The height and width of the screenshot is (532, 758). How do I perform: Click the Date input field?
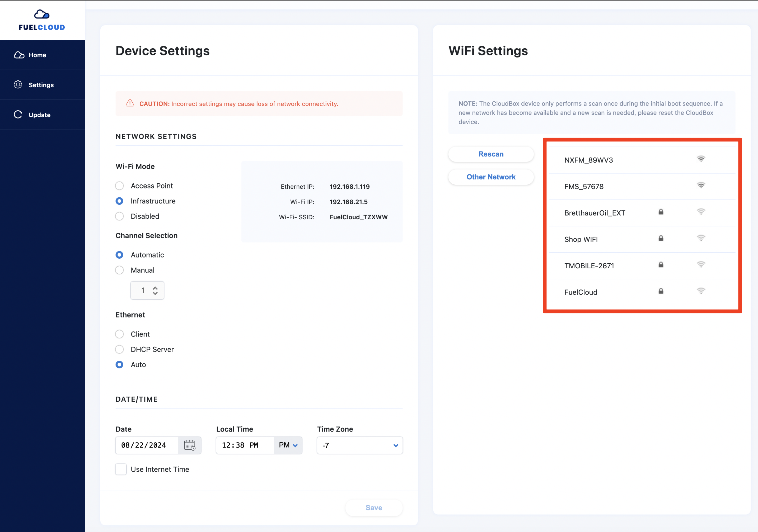click(x=147, y=446)
